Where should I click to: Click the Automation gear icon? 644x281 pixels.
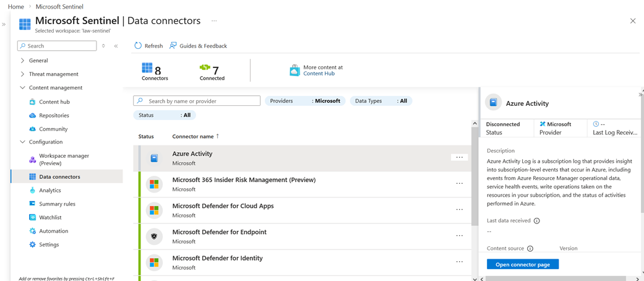32,231
